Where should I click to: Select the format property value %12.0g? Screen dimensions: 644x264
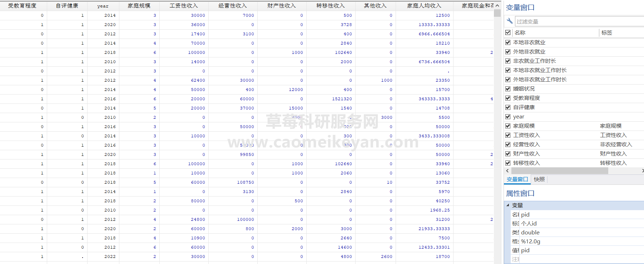coord(531,241)
